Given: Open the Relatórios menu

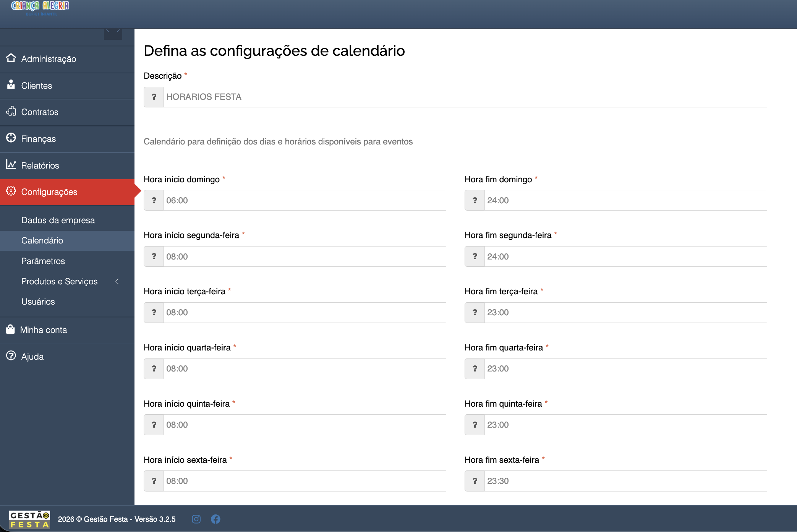Looking at the screenshot, I should click(67, 166).
